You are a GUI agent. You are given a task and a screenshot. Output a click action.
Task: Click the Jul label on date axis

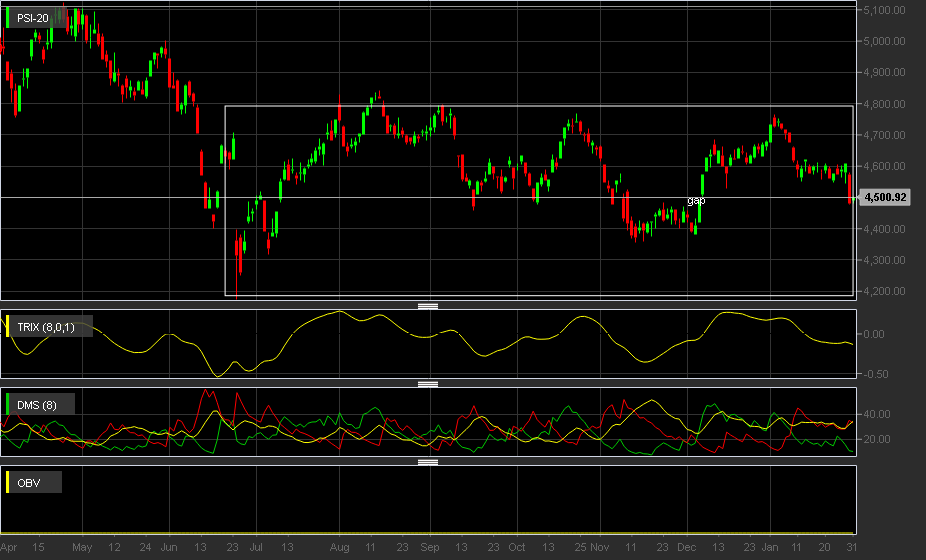[x=256, y=548]
